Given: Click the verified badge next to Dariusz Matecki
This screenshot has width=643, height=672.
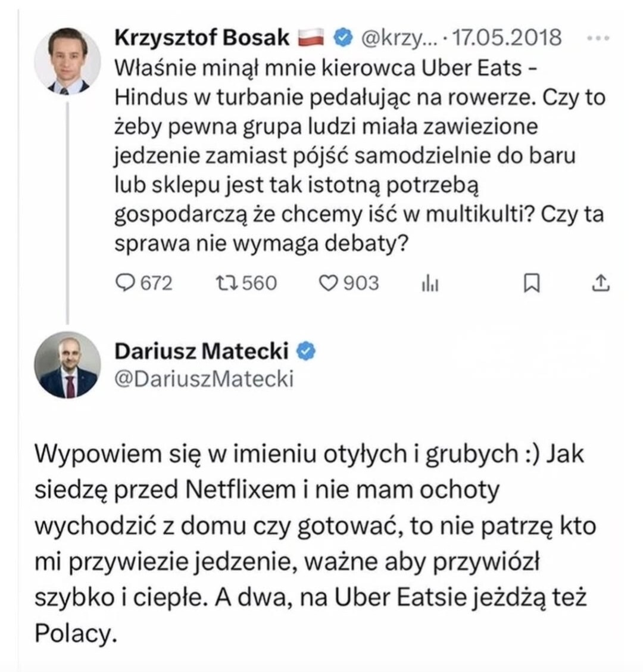Looking at the screenshot, I should coord(305,351).
